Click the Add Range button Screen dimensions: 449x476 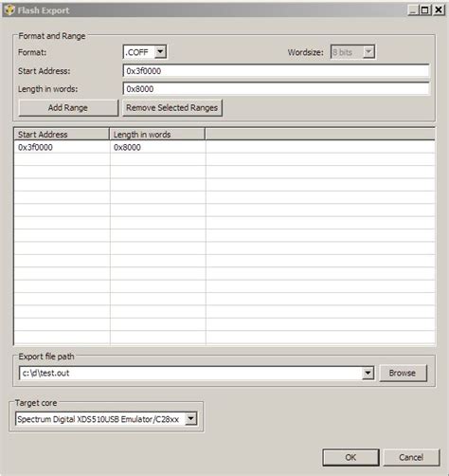[x=68, y=108]
